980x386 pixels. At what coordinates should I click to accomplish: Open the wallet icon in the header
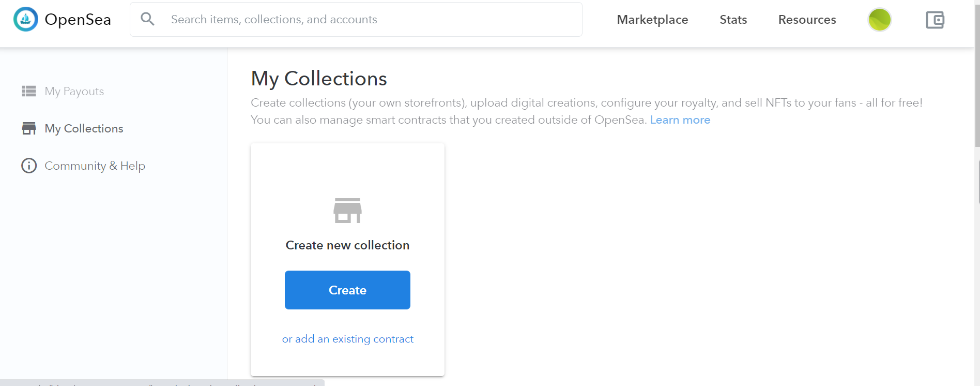(x=935, y=20)
